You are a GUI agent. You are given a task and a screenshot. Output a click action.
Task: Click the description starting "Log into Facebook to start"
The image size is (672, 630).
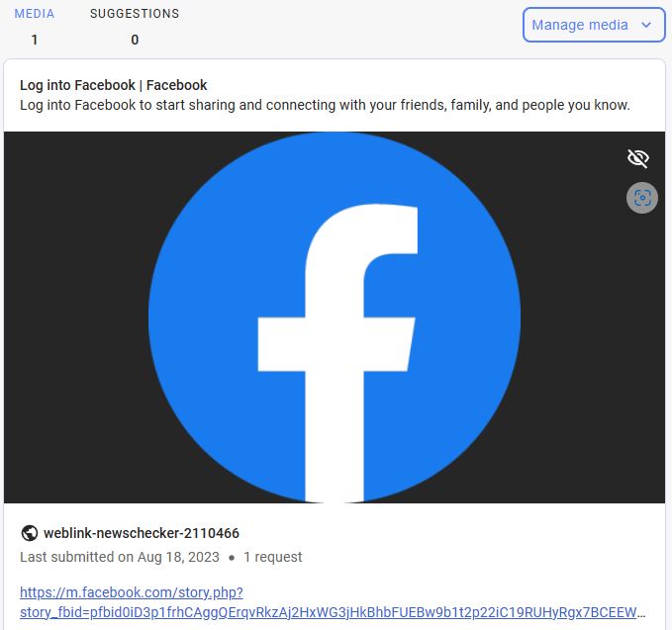325,105
